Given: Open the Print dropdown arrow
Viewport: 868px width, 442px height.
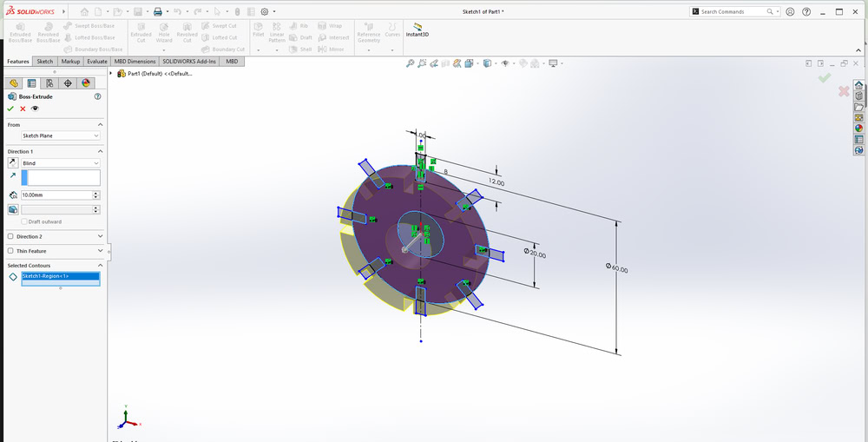Looking at the screenshot, I should [168, 11].
